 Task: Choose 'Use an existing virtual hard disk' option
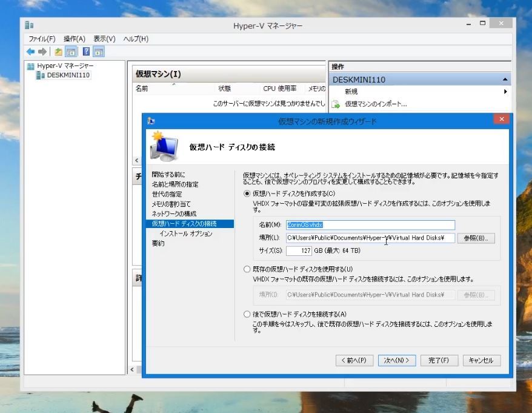click(x=247, y=269)
